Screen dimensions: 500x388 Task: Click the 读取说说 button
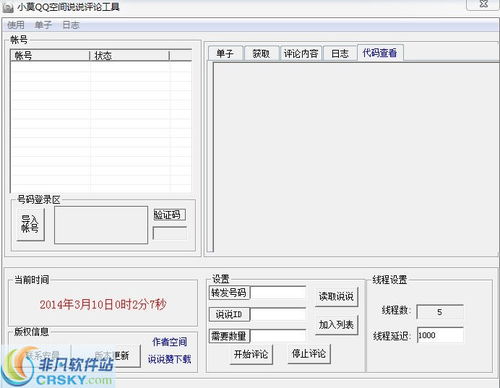336,296
